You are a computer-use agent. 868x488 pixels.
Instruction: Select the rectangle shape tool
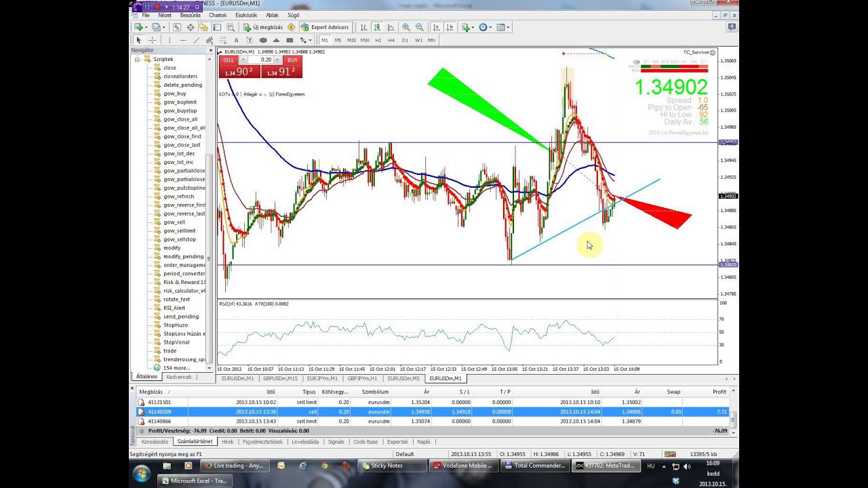pos(290,40)
